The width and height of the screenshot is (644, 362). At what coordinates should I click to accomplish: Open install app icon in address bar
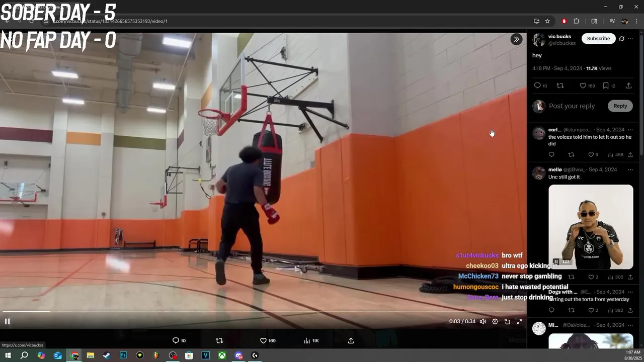[536, 21]
